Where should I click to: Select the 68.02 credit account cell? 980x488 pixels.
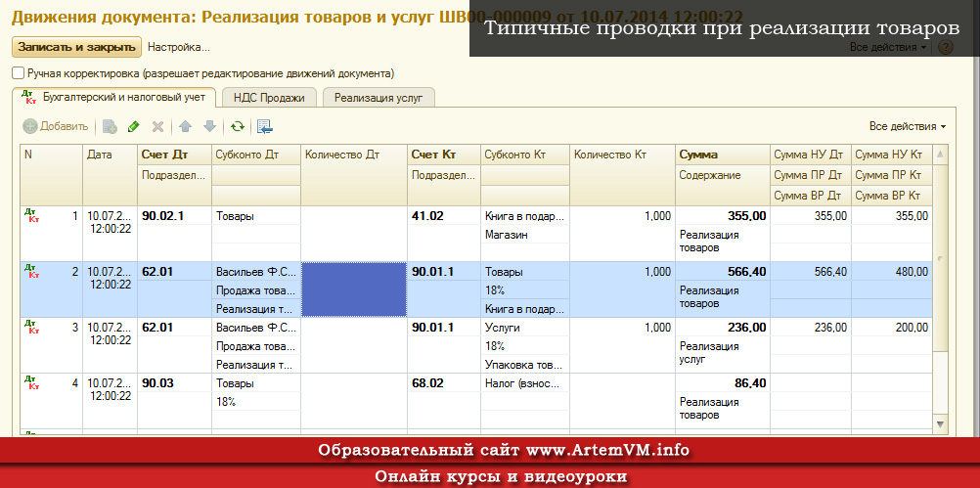pos(444,383)
